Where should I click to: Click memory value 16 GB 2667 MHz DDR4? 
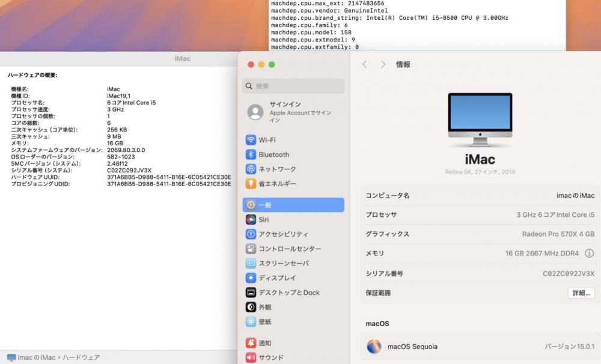542,253
